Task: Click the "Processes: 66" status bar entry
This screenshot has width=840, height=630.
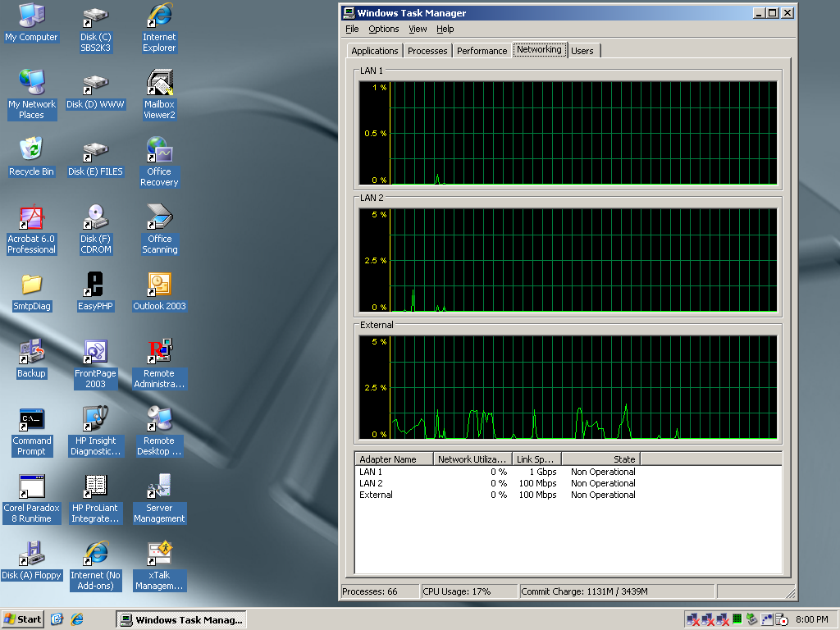Action: (x=380, y=591)
